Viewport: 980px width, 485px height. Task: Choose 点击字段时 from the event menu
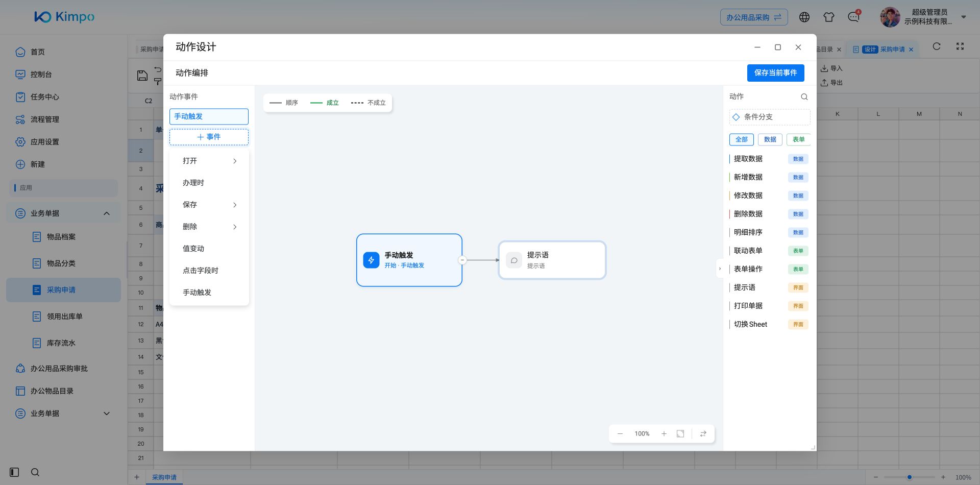209,271
